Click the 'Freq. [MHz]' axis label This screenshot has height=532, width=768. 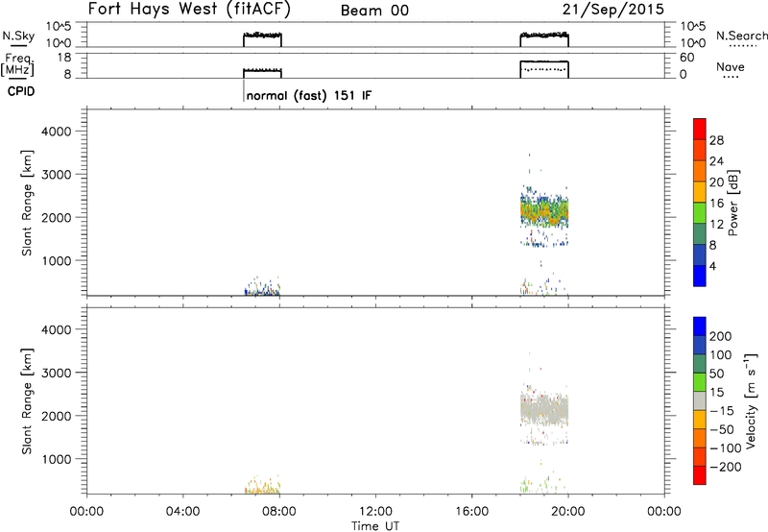point(17,64)
